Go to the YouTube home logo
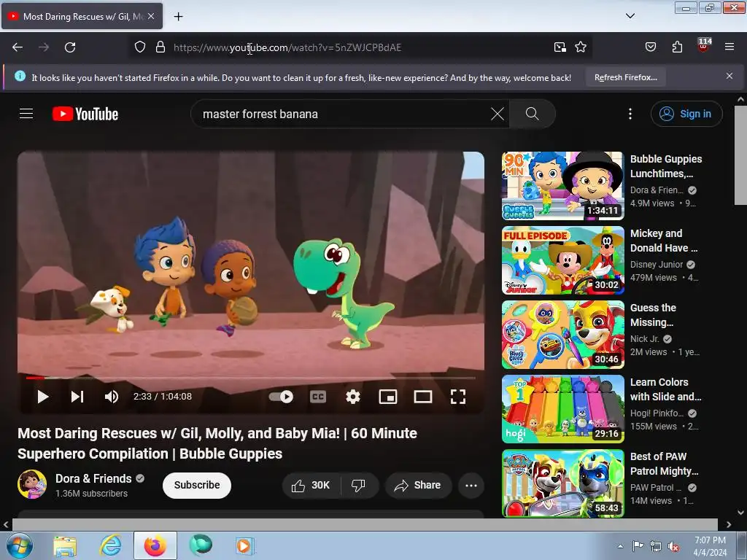The image size is (747, 560). [x=85, y=114]
